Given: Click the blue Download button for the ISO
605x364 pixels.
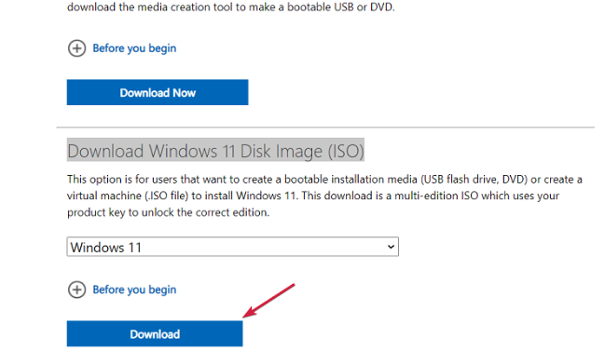Looking at the screenshot, I should tap(155, 334).
